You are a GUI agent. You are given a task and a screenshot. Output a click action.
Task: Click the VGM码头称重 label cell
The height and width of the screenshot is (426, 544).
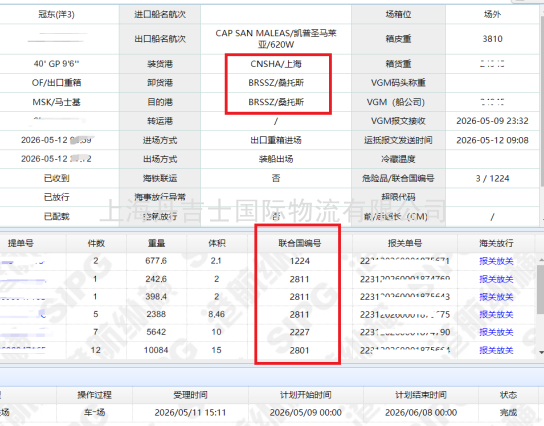click(398, 83)
